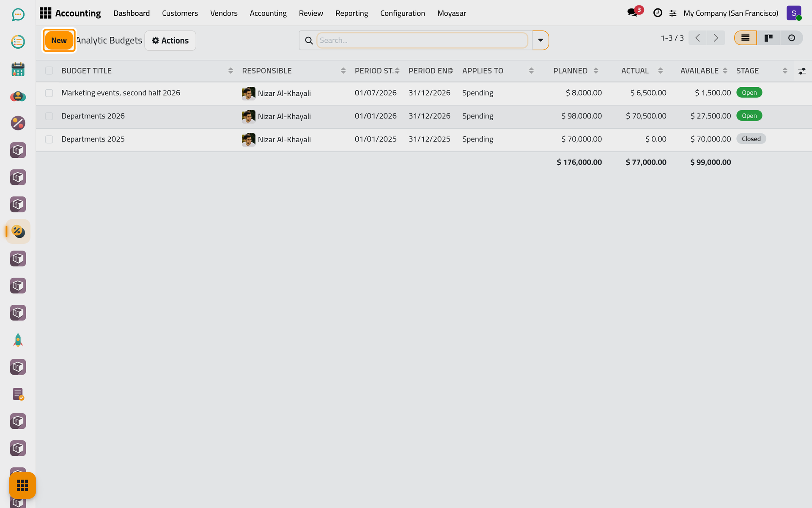Open the Reporting menu
The width and height of the screenshot is (812, 508).
click(351, 13)
